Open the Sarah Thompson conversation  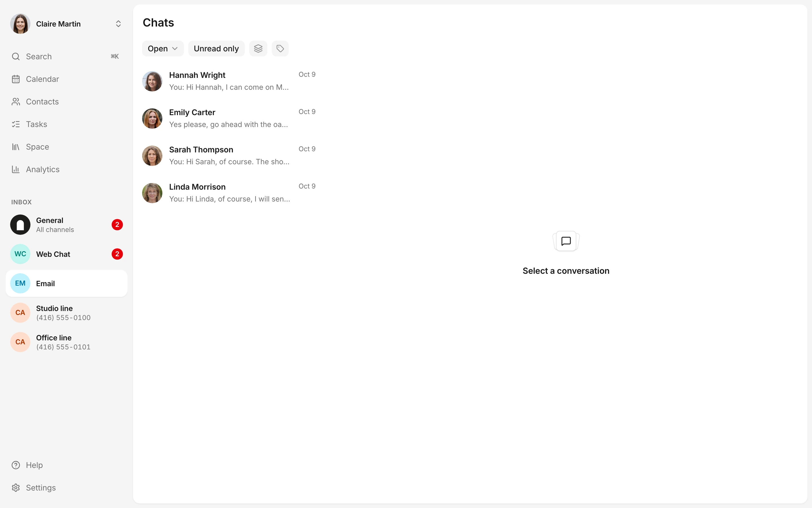pyautogui.click(x=229, y=156)
